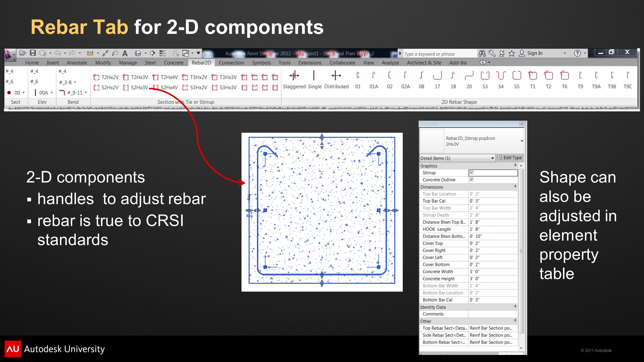The image size is (644, 362).
Task: Open the Help question mark button
Action: pyautogui.click(x=577, y=53)
